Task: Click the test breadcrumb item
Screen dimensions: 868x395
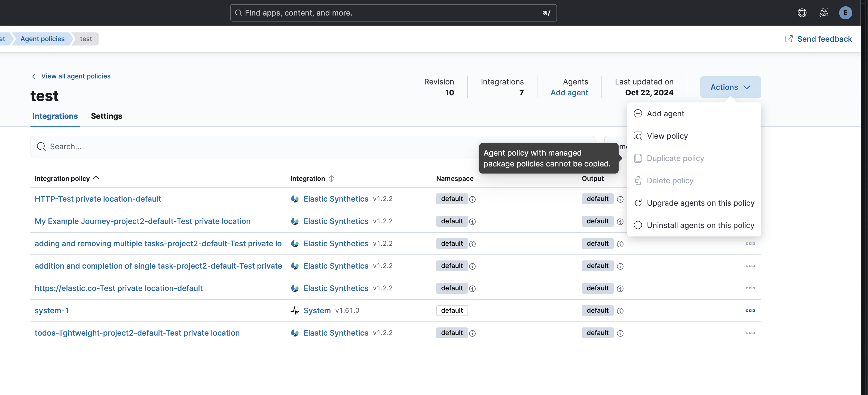Action: coord(86,39)
